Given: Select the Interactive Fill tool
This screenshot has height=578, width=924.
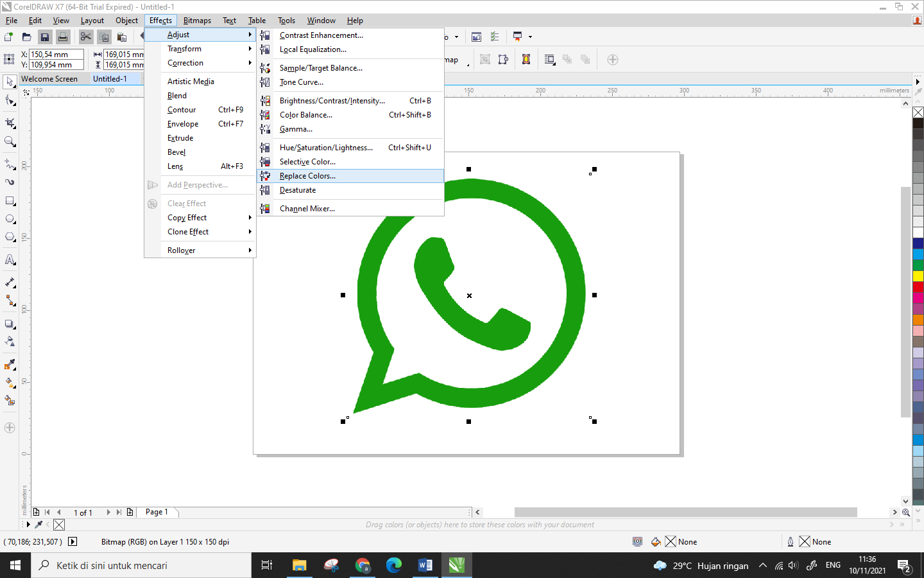Looking at the screenshot, I should pos(10,382).
